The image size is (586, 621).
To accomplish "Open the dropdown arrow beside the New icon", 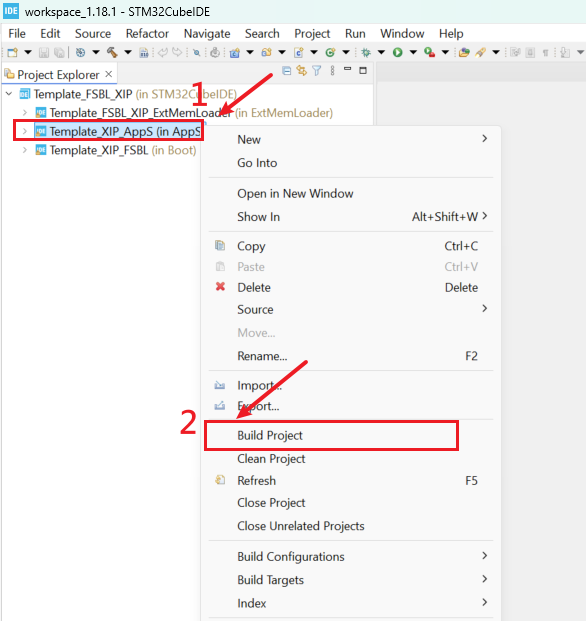I will [28, 52].
